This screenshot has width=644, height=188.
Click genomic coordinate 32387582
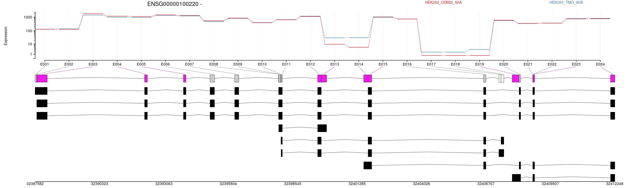tap(35, 184)
